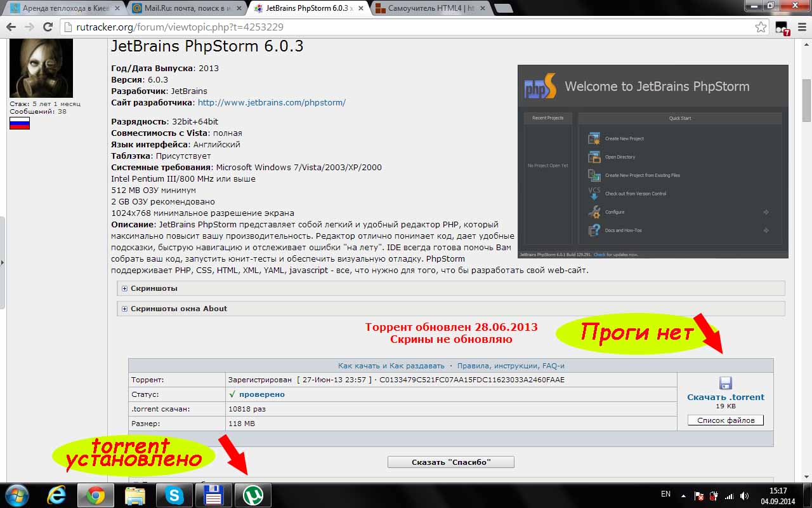Click the scrollbar down arrow
Viewport: 812px width, 508px height.
[x=806, y=478]
